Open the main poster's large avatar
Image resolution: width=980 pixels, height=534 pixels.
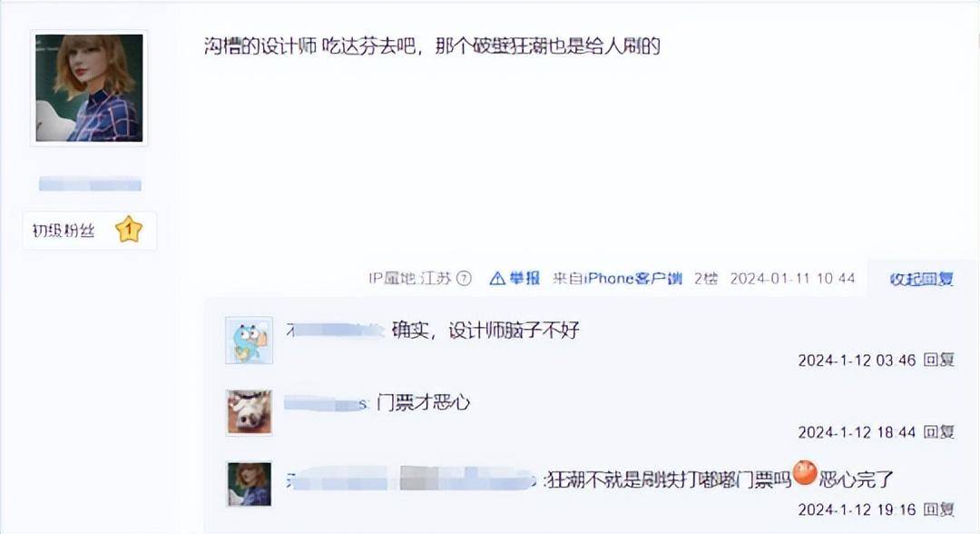(89, 88)
